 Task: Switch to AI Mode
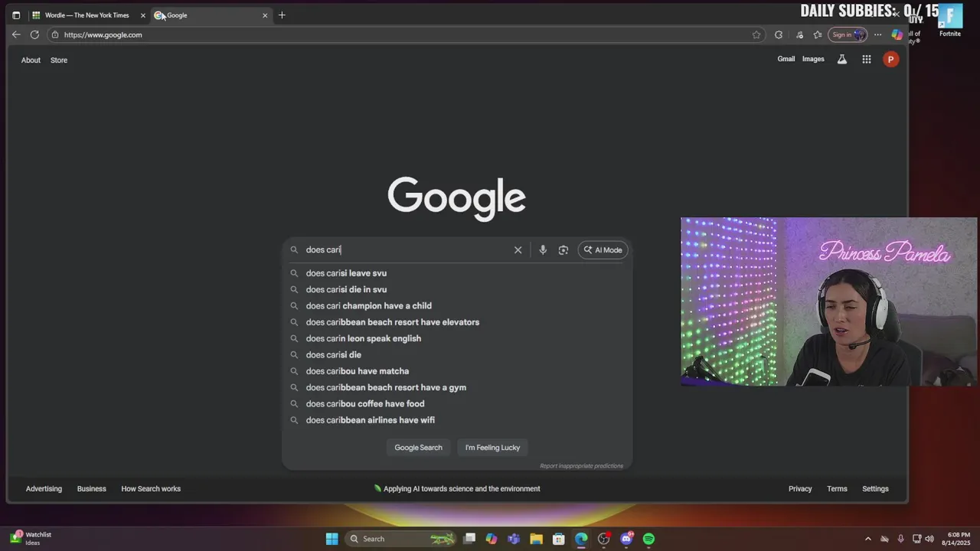[603, 249]
